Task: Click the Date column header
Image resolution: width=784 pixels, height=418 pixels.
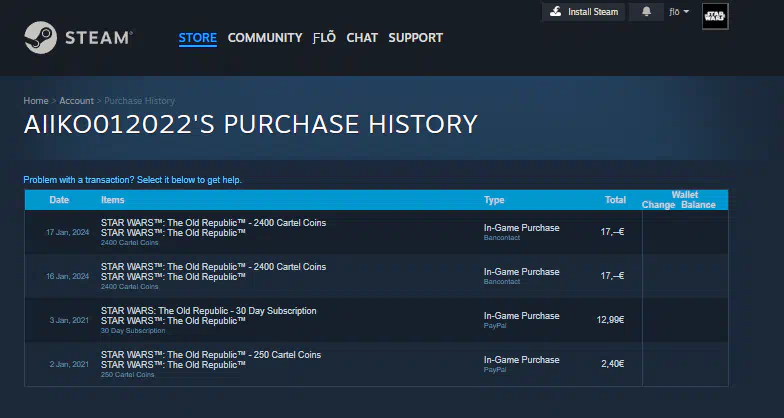Action: (x=59, y=200)
